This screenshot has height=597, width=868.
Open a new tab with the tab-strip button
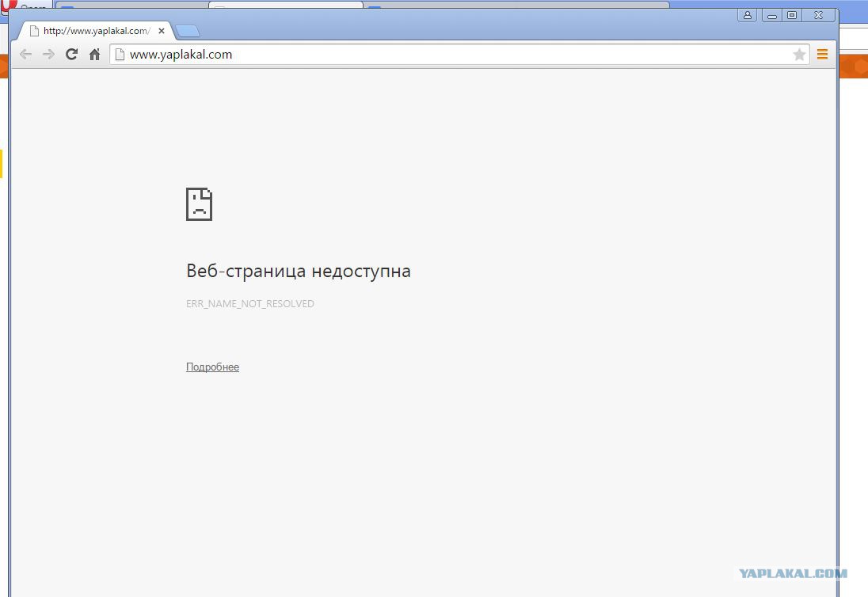[x=188, y=31]
